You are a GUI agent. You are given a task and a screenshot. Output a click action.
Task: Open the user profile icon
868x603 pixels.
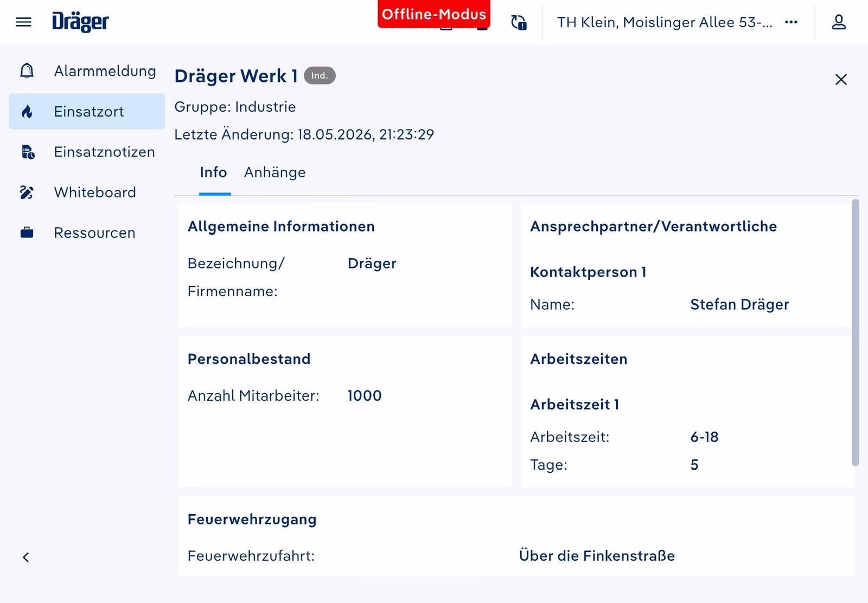click(x=839, y=22)
